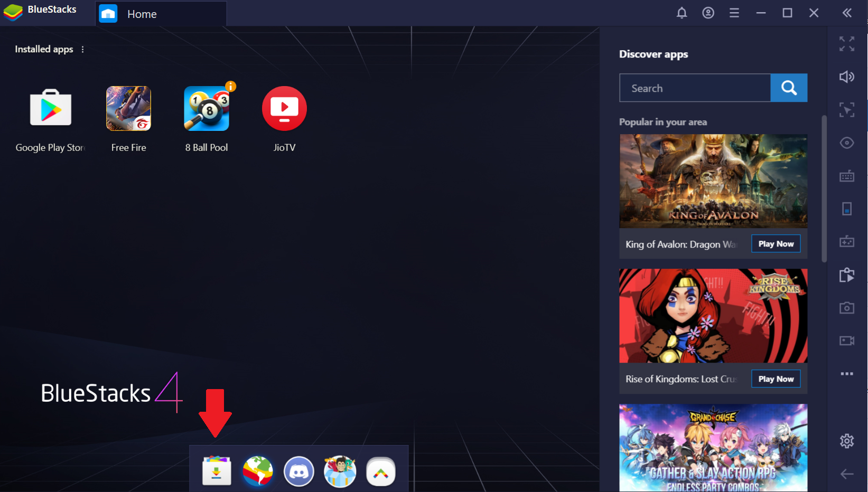Click the blue search magnifier button
868x492 pixels.
[789, 88]
